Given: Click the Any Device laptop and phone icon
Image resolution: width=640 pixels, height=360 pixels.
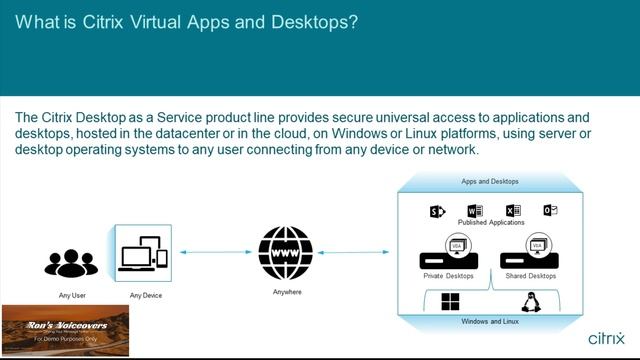Looking at the screenshot, I should tap(143, 253).
